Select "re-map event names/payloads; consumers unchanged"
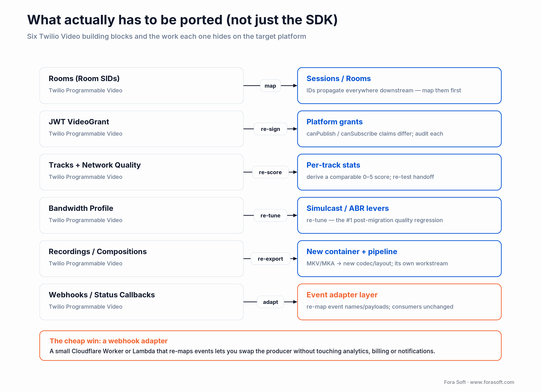541x392 pixels. click(380, 307)
